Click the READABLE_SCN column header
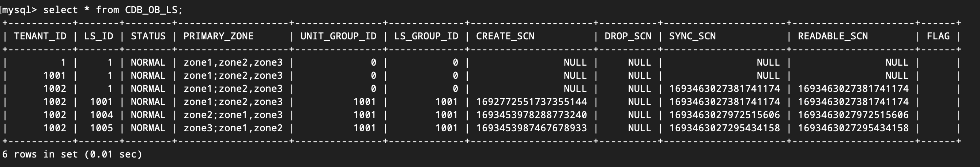Image resolution: width=980 pixels, height=167 pixels. pos(833,36)
